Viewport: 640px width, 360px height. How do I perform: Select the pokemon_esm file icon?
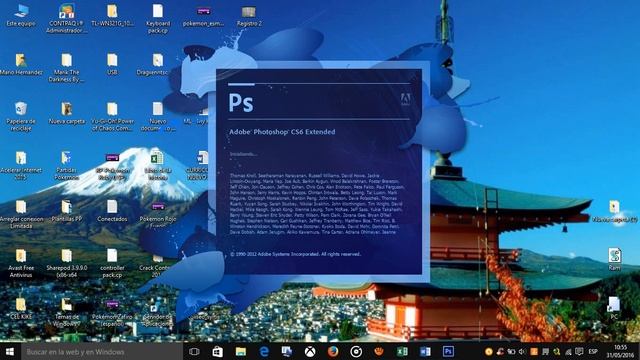click(x=203, y=16)
